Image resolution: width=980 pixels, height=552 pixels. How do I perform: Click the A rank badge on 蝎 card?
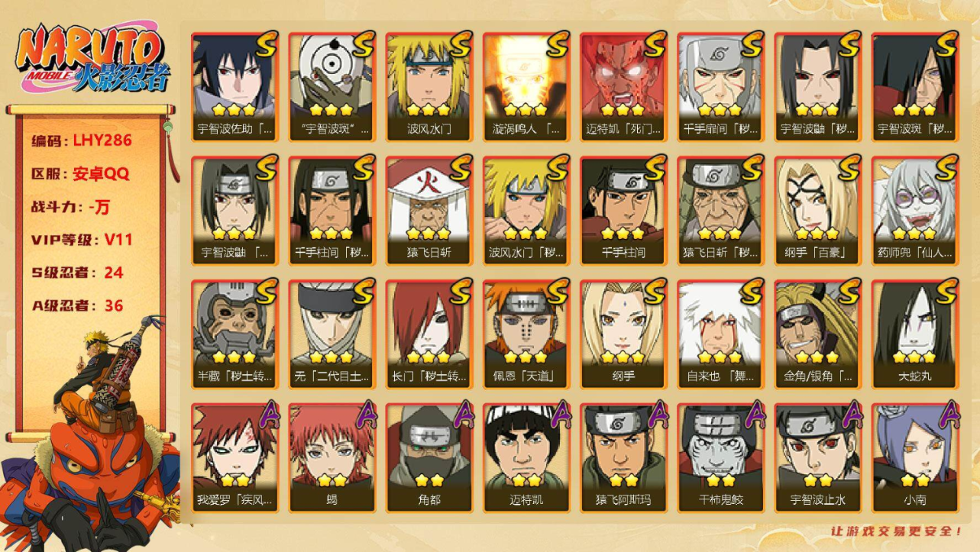point(364,413)
